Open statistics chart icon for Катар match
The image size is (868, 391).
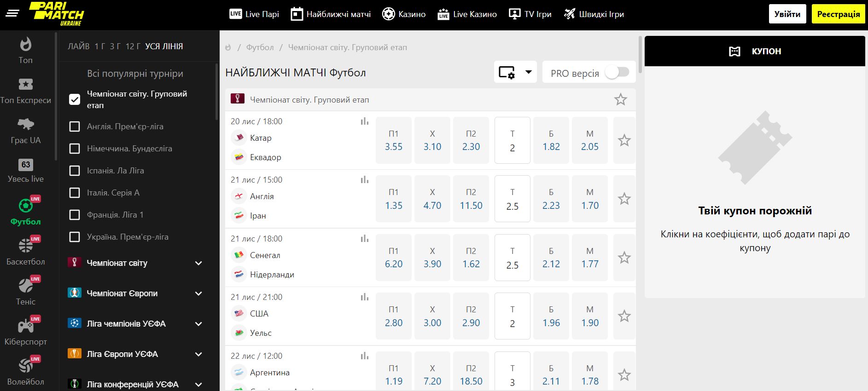pyautogui.click(x=365, y=121)
